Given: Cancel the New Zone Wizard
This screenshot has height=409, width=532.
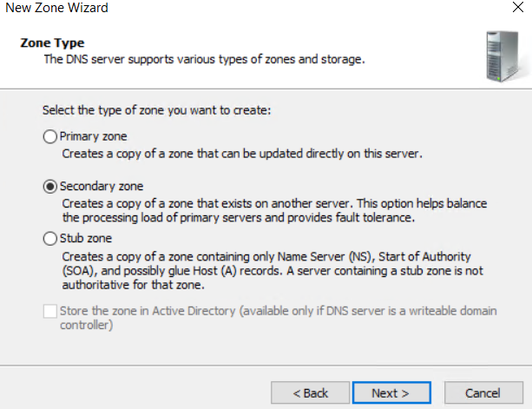Looking at the screenshot, I should click(483, 393).
